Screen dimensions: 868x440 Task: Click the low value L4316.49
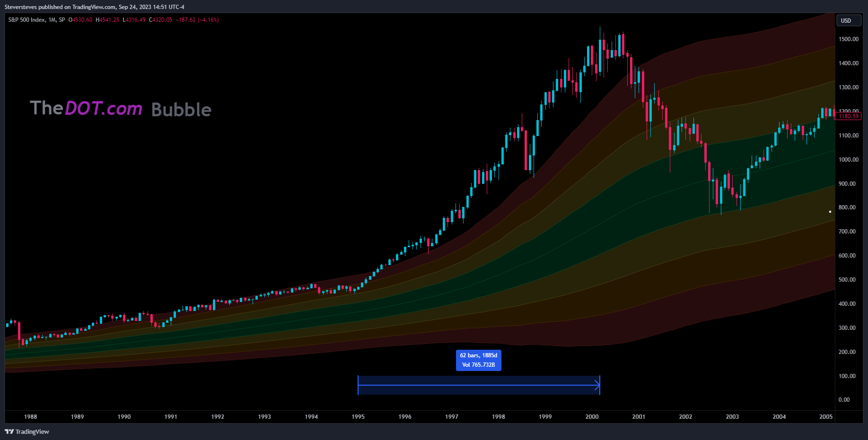pos(134,20)
